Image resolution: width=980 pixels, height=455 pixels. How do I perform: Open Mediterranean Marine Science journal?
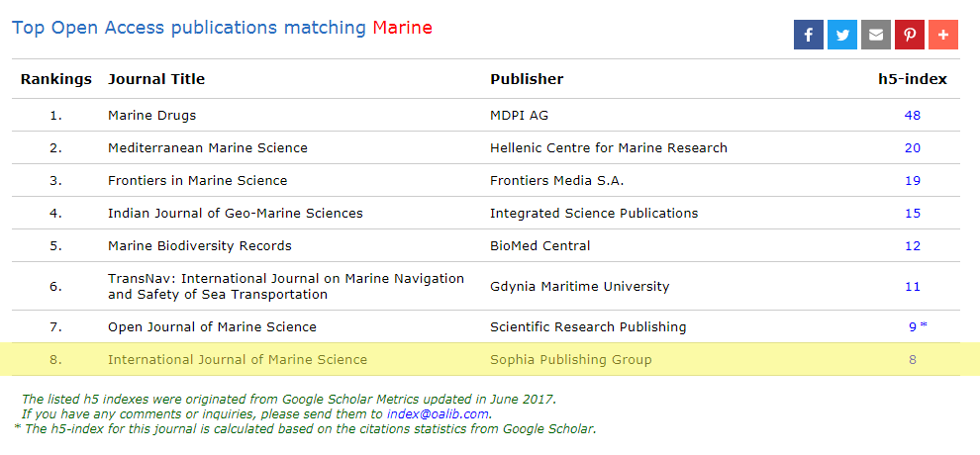point(207,148)
